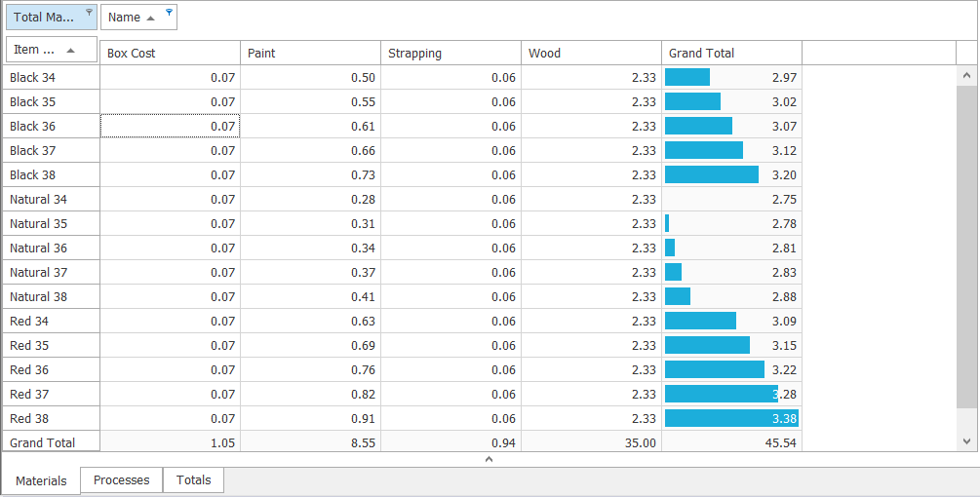Select the Box Cost column header
The width and height of the screenshot is (980, 497).
(x=170, y=53)
